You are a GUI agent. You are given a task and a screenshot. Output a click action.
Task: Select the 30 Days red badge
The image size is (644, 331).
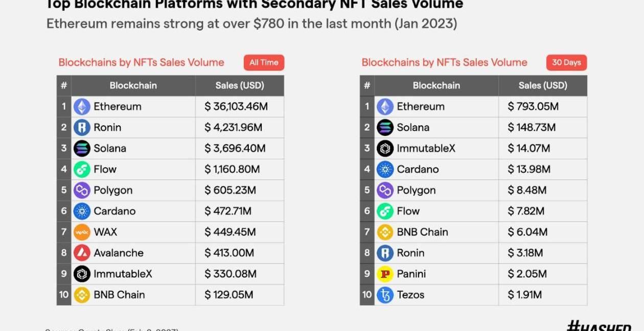pos(566,63)
